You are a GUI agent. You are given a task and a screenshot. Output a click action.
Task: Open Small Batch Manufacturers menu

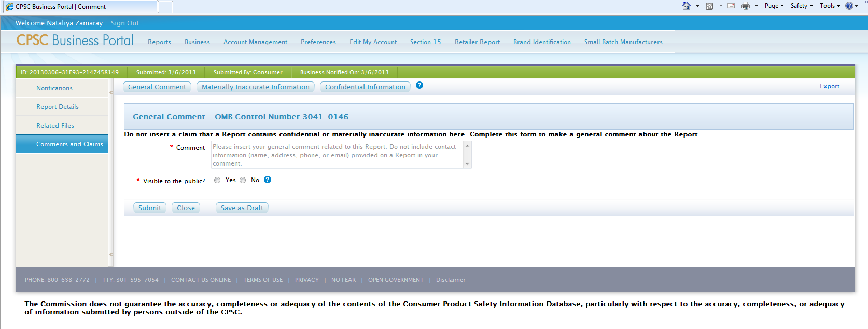[623, 42]
